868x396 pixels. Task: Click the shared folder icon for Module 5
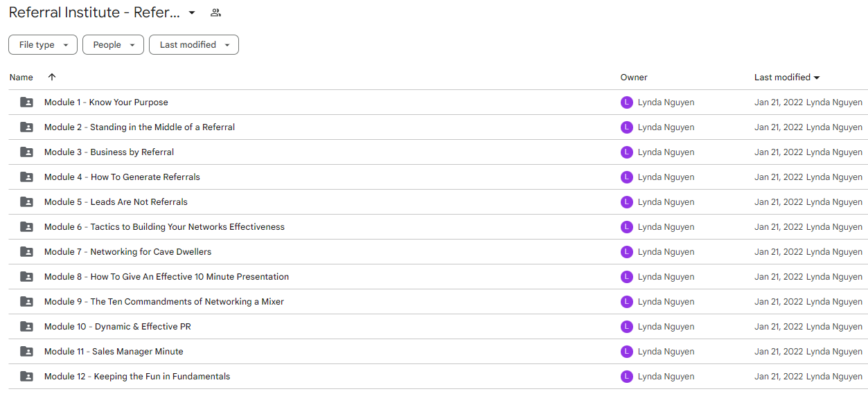[26, 202]
